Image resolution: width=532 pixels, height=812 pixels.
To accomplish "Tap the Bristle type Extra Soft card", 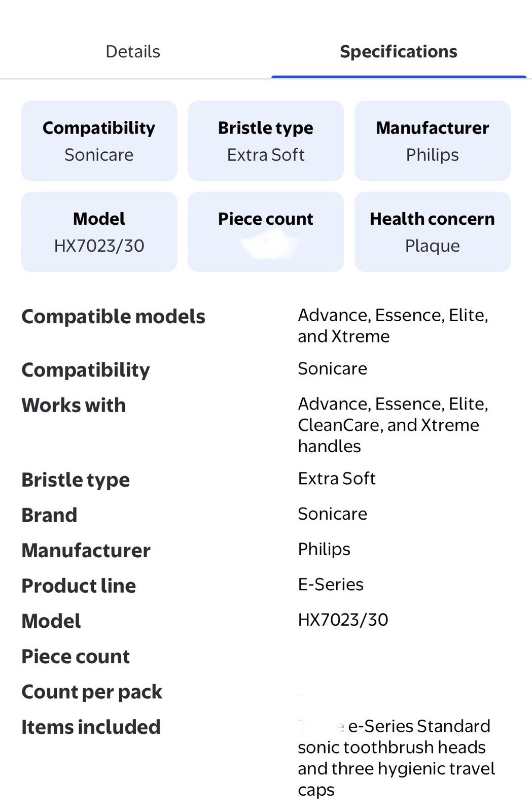I will click(266, 141).
